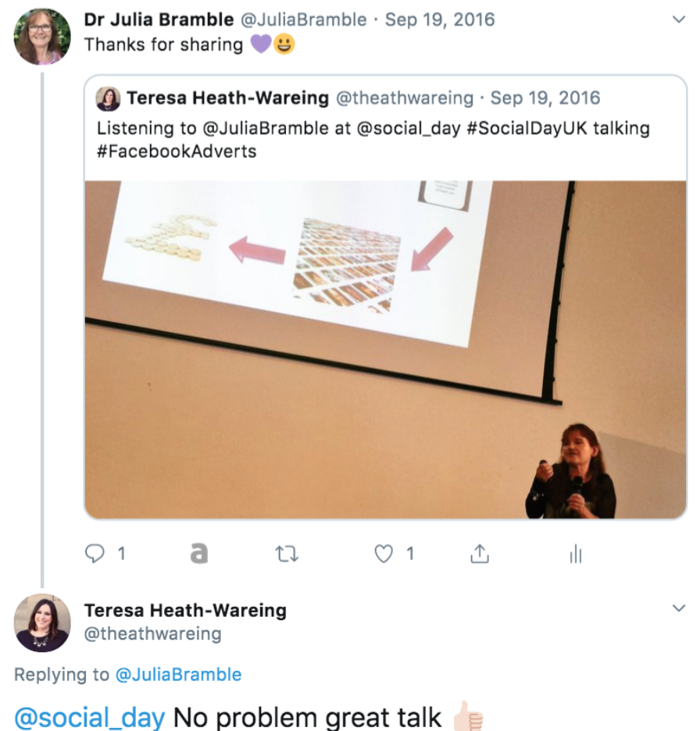The width and height of the screenshot is (700, 731).
Task: Click @JuliaBramble in Replying to line
Action: [x=179, y=675]
